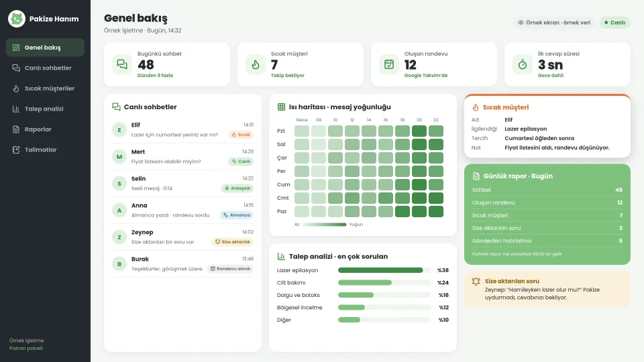
Task: Click the calendar icon for Oluşan randevu
Action: (389, 64)
